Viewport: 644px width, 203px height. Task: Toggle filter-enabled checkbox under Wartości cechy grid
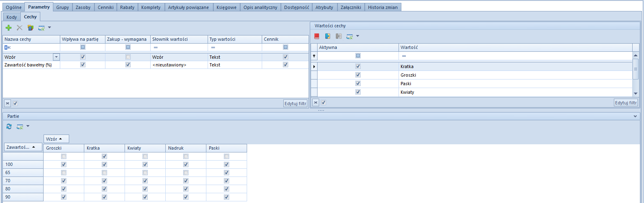tap(324, 103)
